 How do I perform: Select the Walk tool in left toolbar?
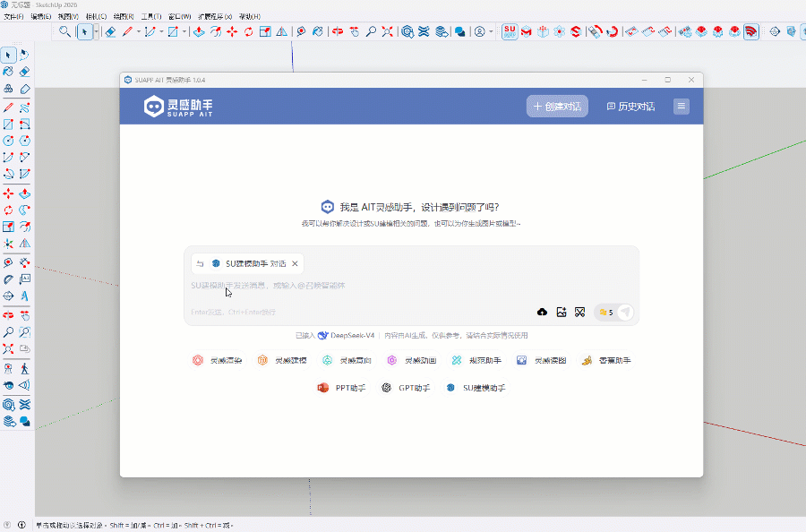point(24,368)
